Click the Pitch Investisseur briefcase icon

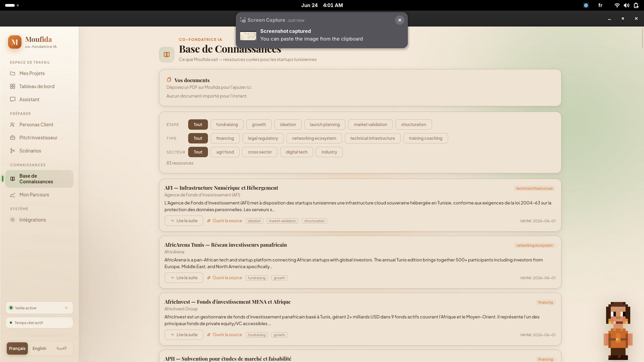click(13, 138)
